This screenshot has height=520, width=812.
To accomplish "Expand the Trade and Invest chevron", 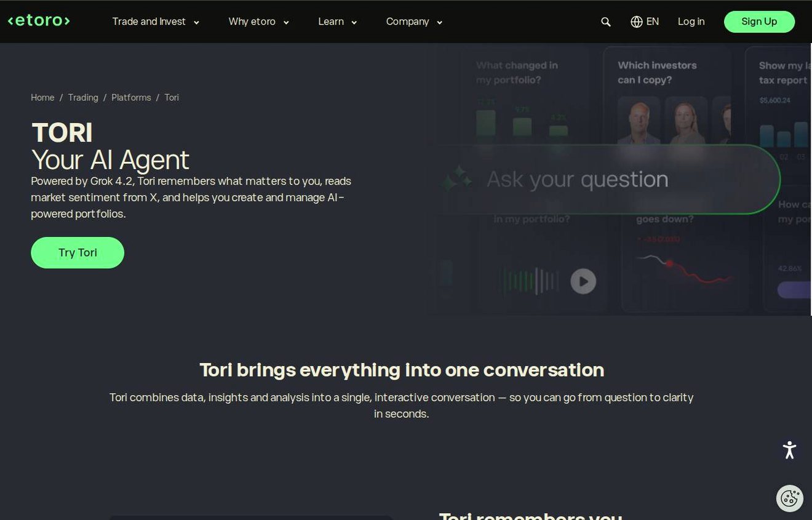I will click(196, 23).
